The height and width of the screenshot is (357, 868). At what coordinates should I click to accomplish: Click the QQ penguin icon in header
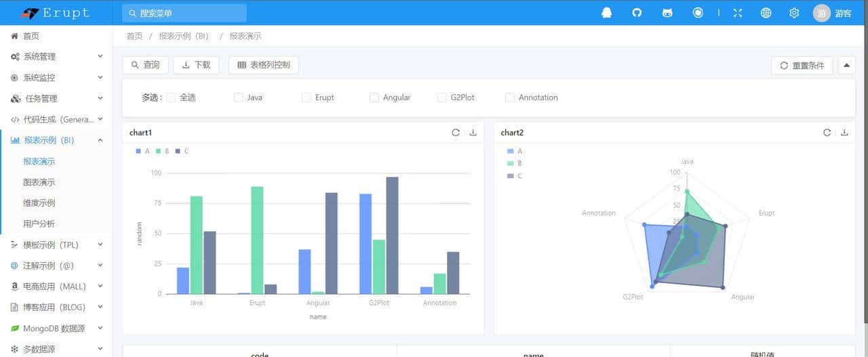pos(606,13)
